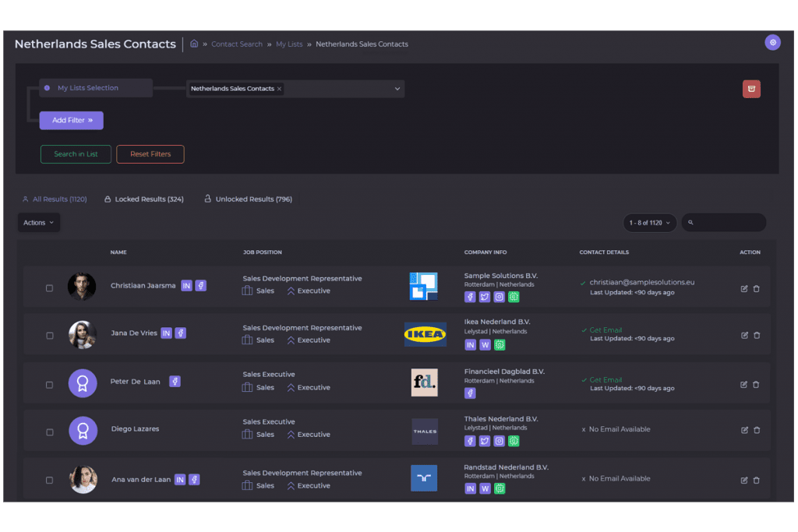Check the box for Ana van der Laan
This screenshot has width=798, height=532.
point(50,481)
